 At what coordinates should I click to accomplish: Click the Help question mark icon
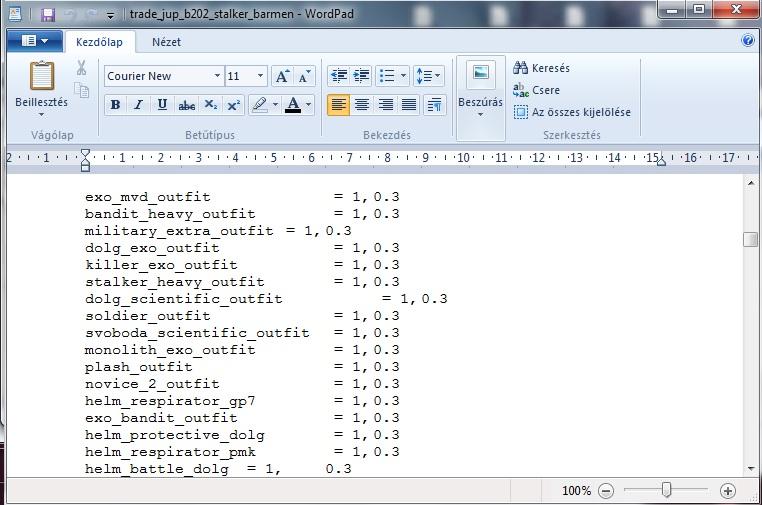(748, 41)
